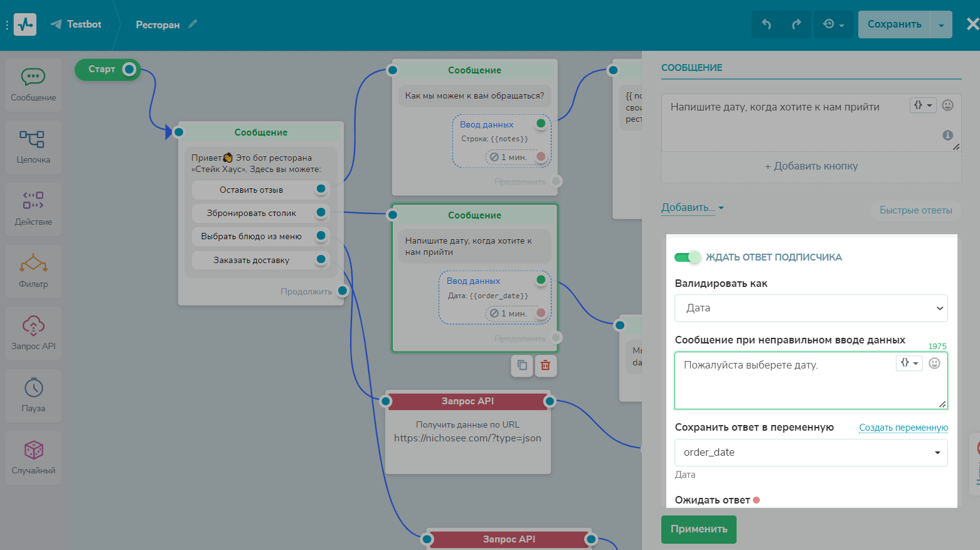Select the Случайный dice icon

tap(33, 450)
